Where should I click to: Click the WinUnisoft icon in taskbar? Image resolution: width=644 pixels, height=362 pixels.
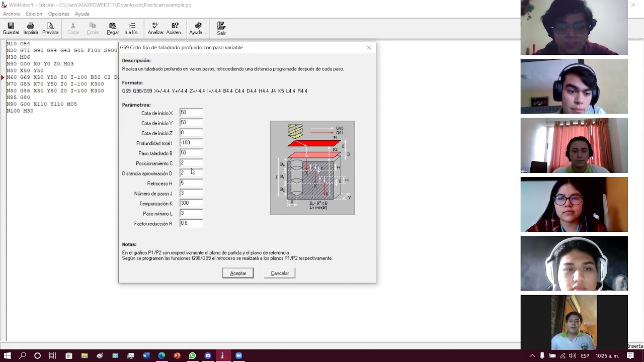tap(223, 356)
